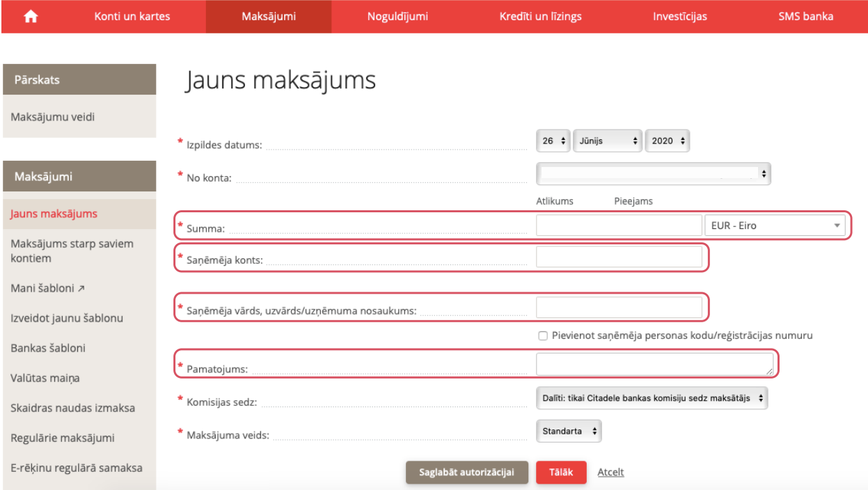Open SMS banka tab
This screenshot has width=868, height=490.
tap(805, 17)
